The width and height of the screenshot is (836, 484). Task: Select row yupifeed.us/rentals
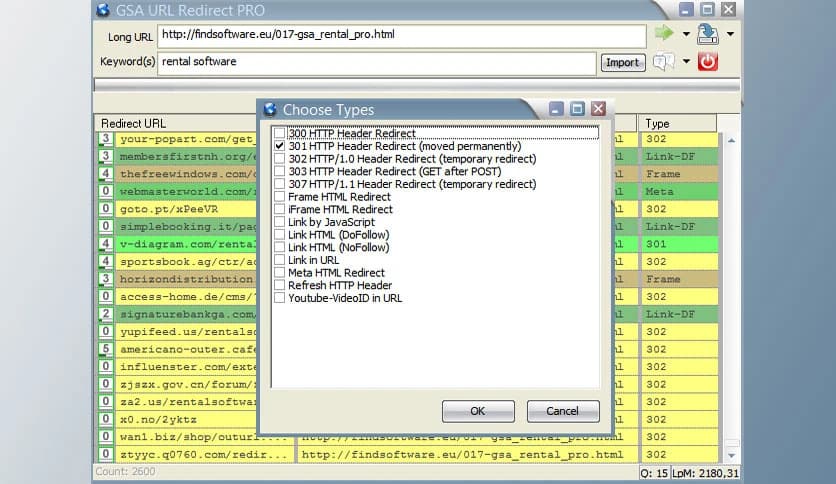pyautogui.click(x=186, y=332)
